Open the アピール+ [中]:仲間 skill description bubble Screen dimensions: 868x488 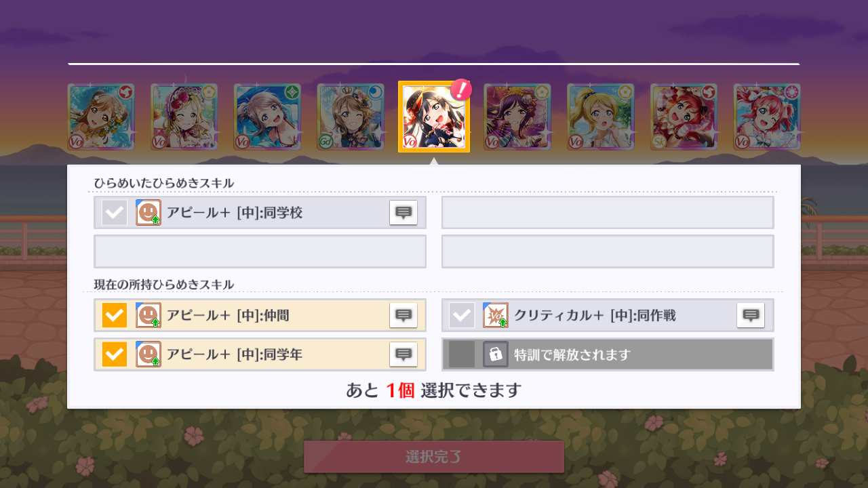(x=403, y=315)
